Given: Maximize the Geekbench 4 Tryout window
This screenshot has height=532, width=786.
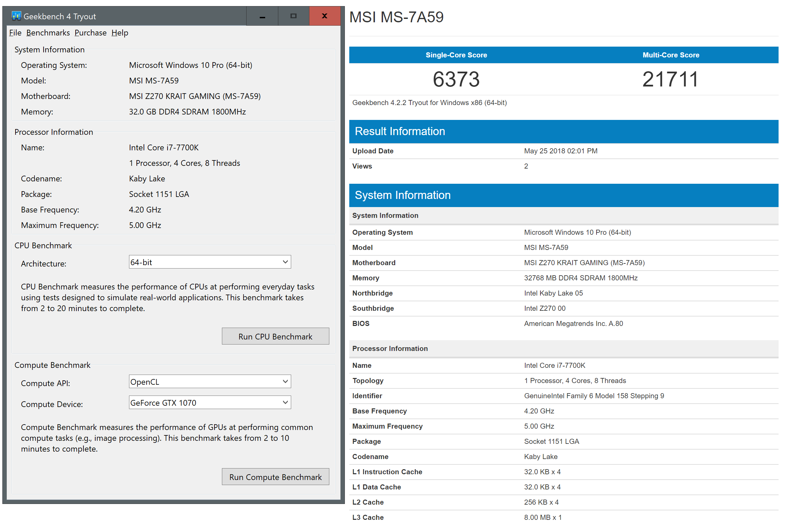Looking at the screenshot, I should point(294,16).
